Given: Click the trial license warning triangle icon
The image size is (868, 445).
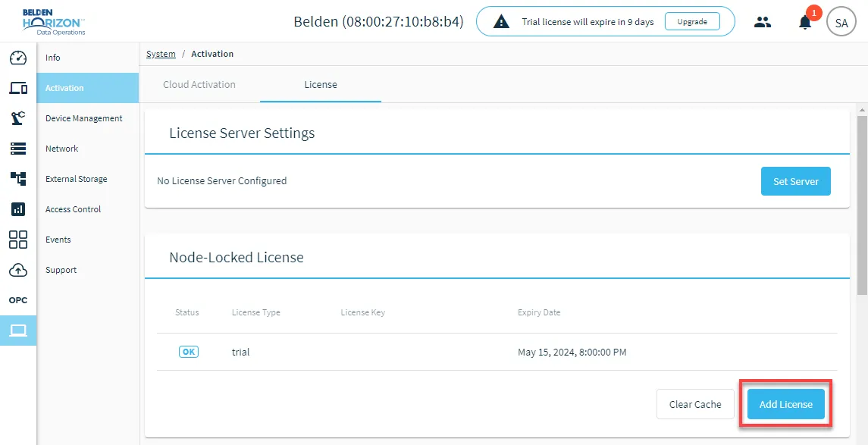Looking at the screenshot, I should (501, 22).
